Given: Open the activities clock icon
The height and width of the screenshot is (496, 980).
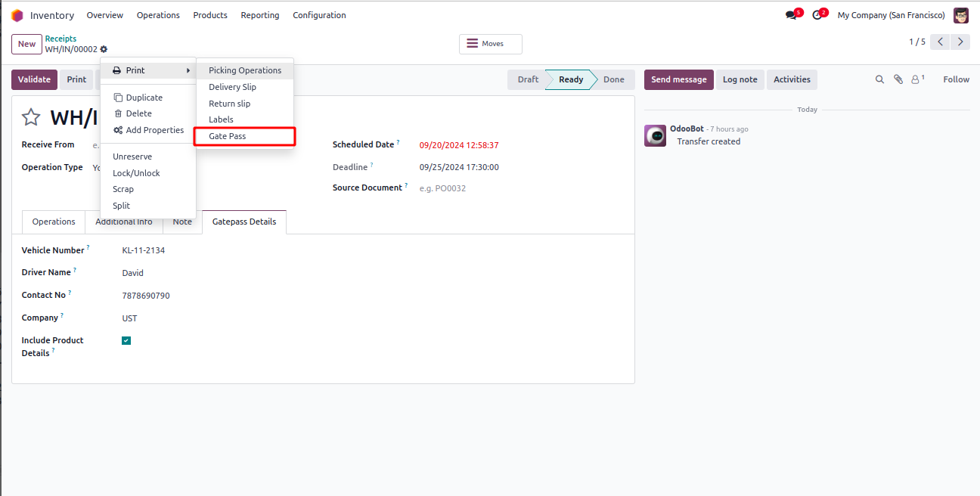Looking at the screenshot, I should coord(817,15).
